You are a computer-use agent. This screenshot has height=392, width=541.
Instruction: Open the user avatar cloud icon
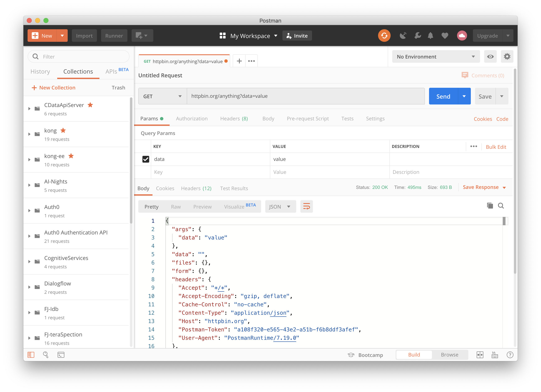click(462, 36)
